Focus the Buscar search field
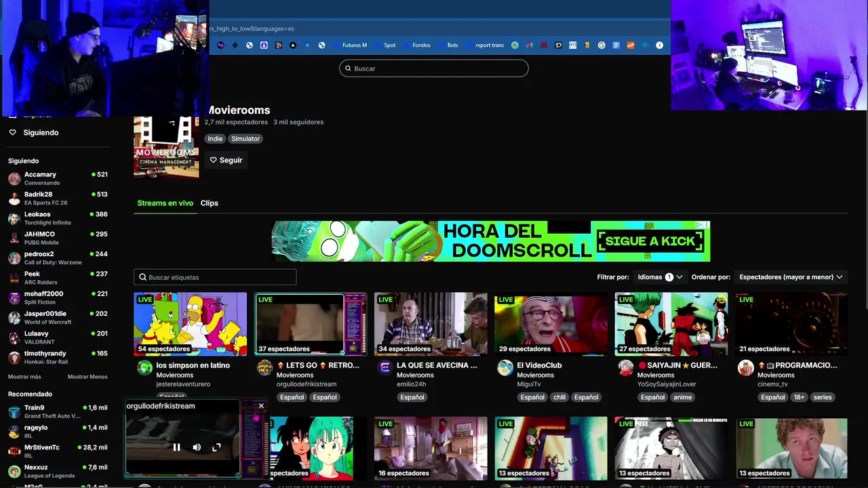868x488 pixels. [x=434, y=68]
